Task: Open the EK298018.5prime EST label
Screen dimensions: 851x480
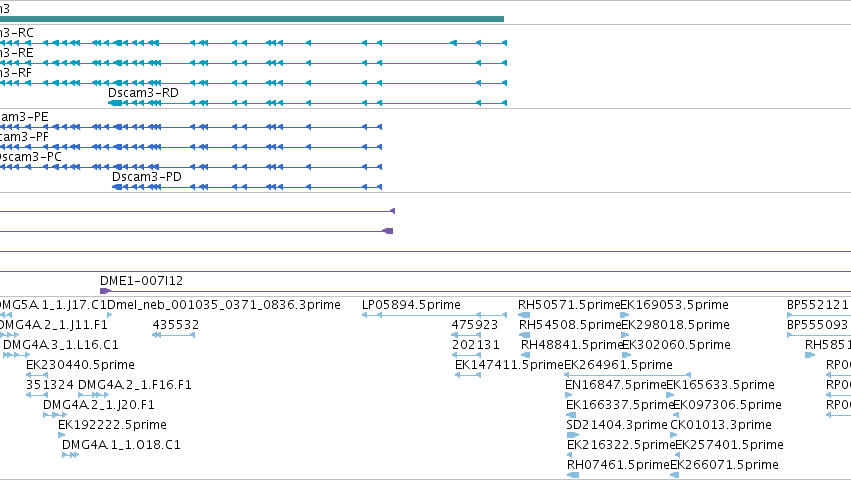Action: (x=675, y=325)
